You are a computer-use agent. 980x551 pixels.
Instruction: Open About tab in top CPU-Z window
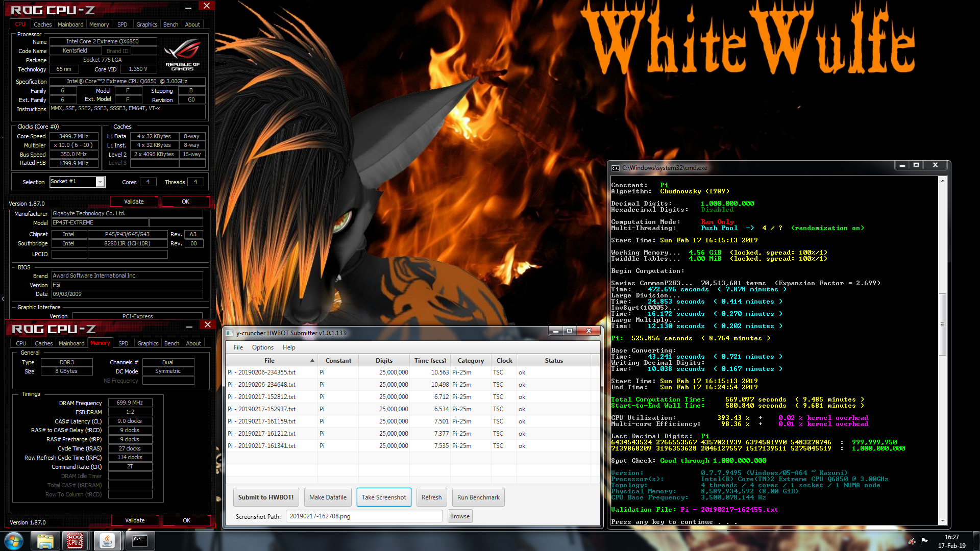[192, 24]
